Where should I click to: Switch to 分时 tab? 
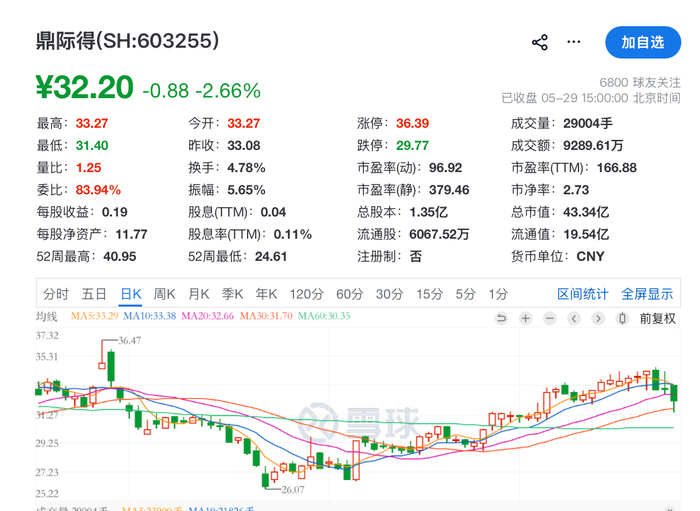coord(56,294)
